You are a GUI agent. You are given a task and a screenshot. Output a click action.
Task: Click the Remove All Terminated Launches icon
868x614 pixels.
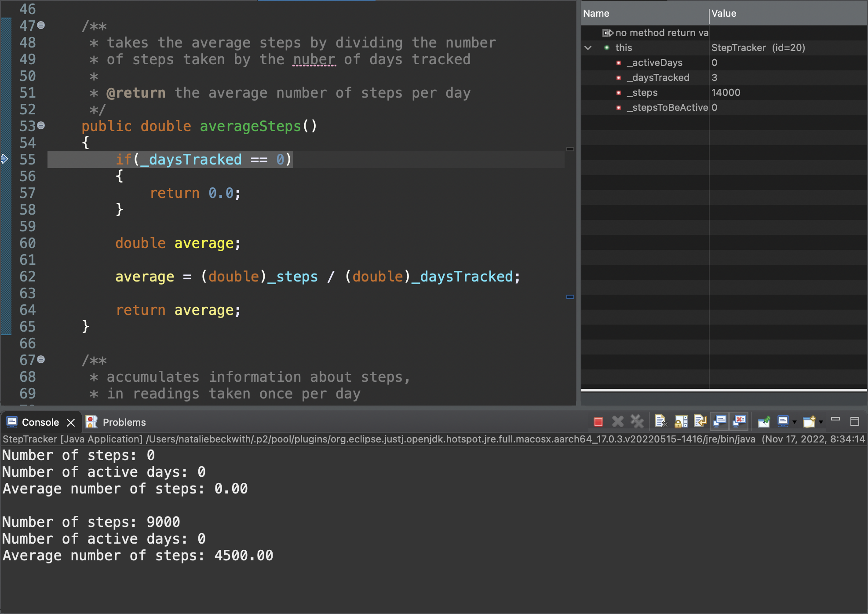pyautogui.click(x=637, y=422)
